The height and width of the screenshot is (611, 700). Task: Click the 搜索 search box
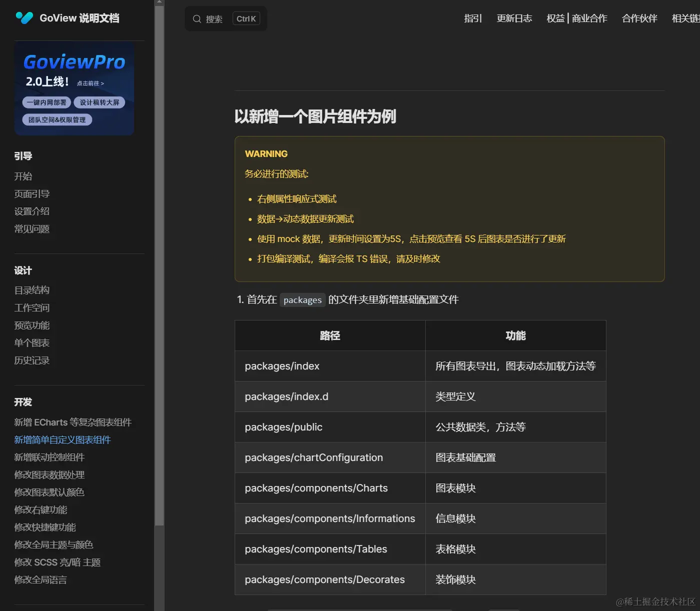coord(226,18)
